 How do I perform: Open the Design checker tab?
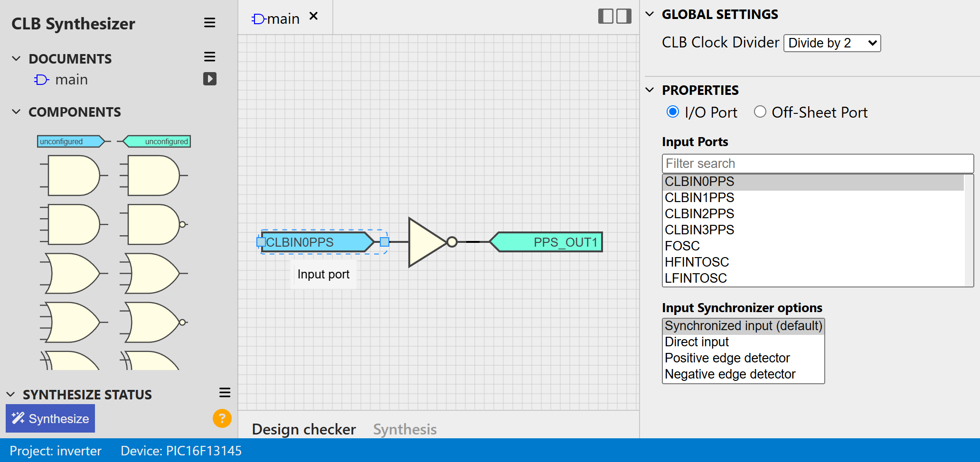(x=304, y=429)
